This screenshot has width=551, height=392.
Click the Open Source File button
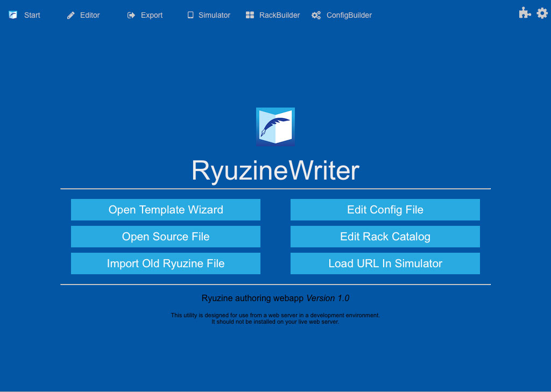166,237
